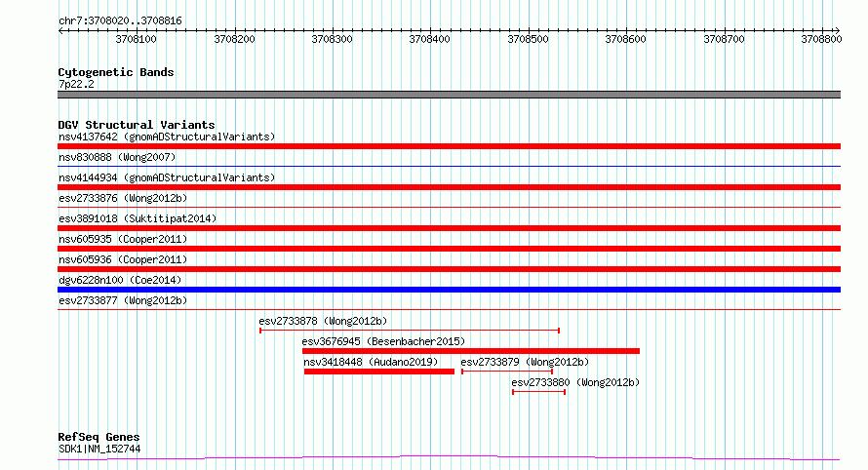
Task: Click the thick blue bar for dgv6228n100
Action: point(449,290)
